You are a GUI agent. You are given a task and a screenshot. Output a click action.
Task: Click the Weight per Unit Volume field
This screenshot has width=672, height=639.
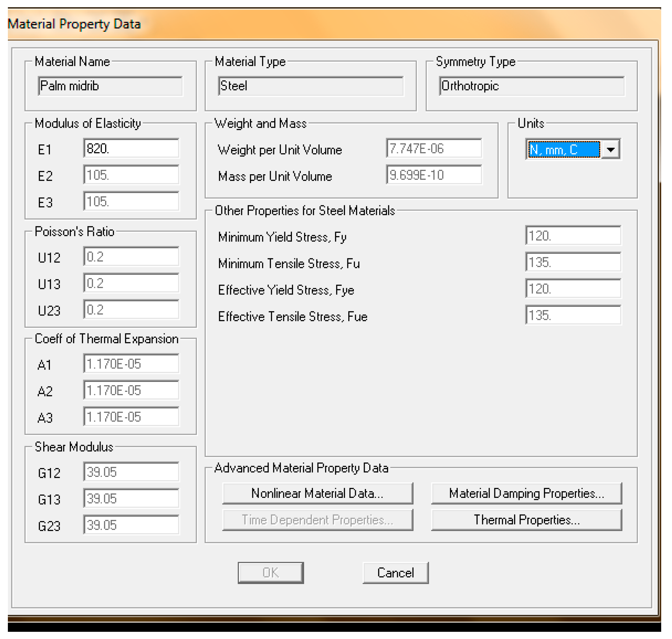click(433, 148)
